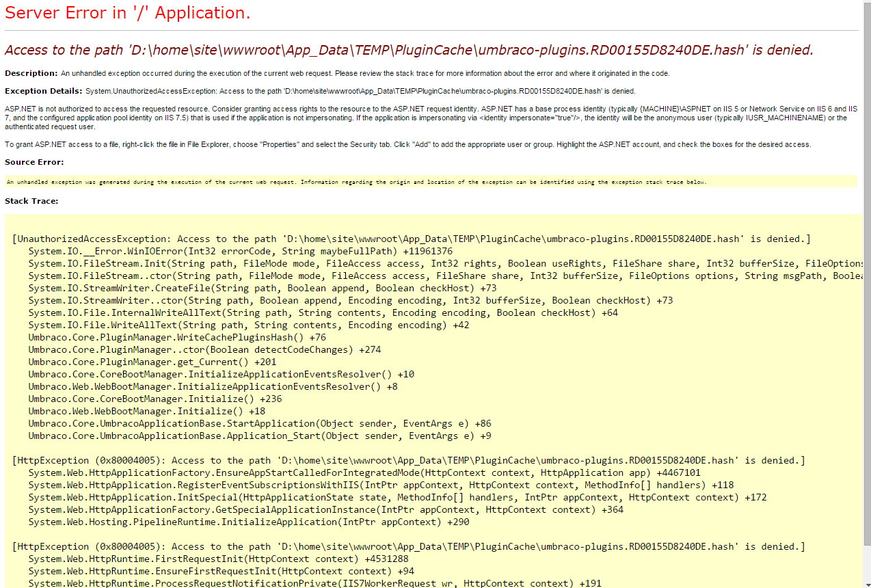Image resolution: width=871 pixels, height=588 pixels.
Task: Click the 'Description:' label
Action: click(31, 73)
